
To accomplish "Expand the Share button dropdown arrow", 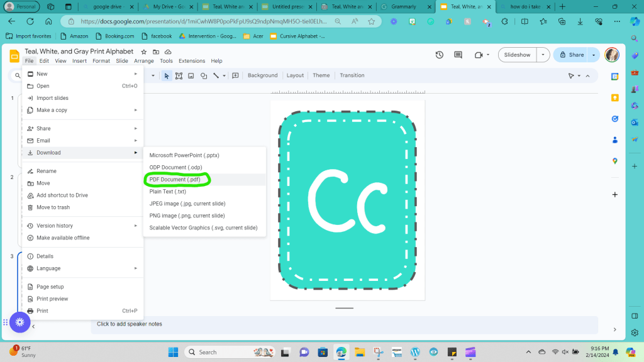I will pyautogui.click(x=594, y=55).
